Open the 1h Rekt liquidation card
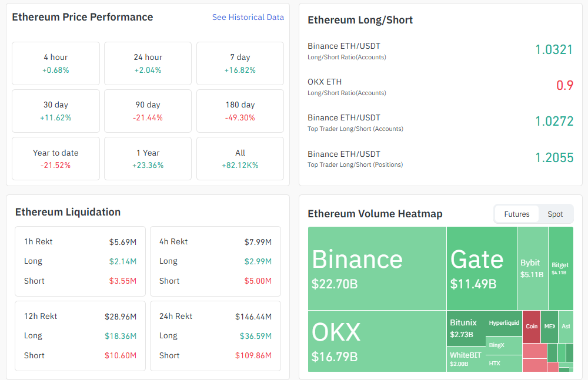 [80, 261]
